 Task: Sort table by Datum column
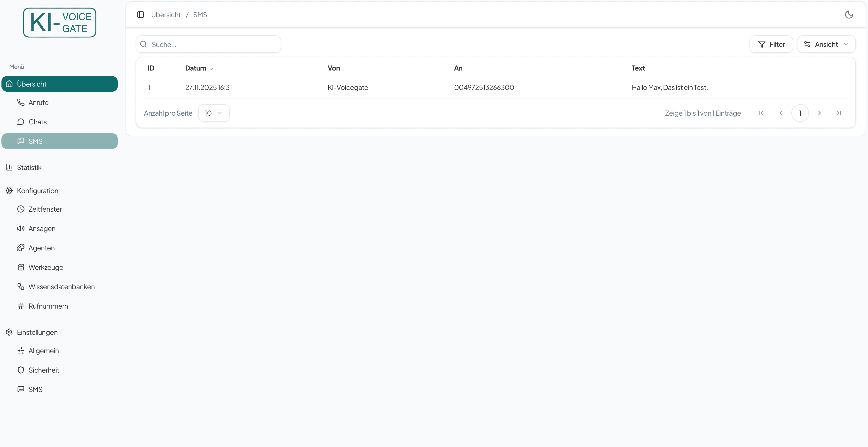point(199,68)
